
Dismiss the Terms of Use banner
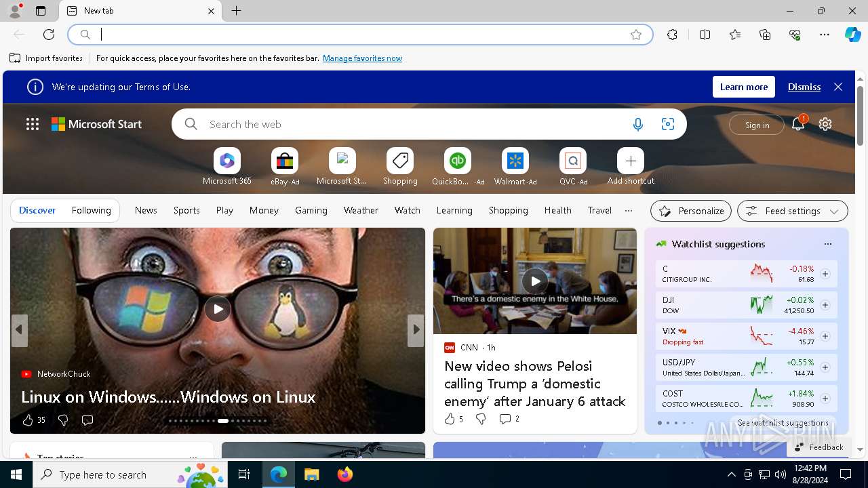804,87
